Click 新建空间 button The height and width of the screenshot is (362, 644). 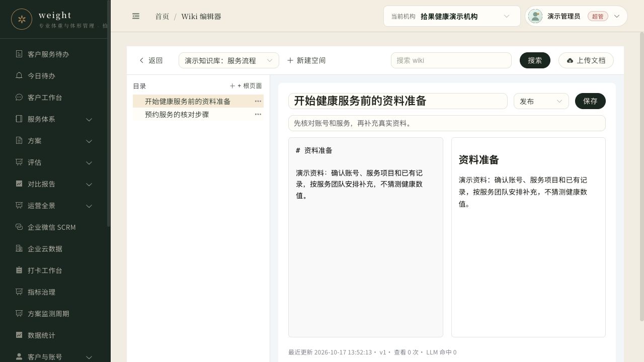tap(306, 60)
